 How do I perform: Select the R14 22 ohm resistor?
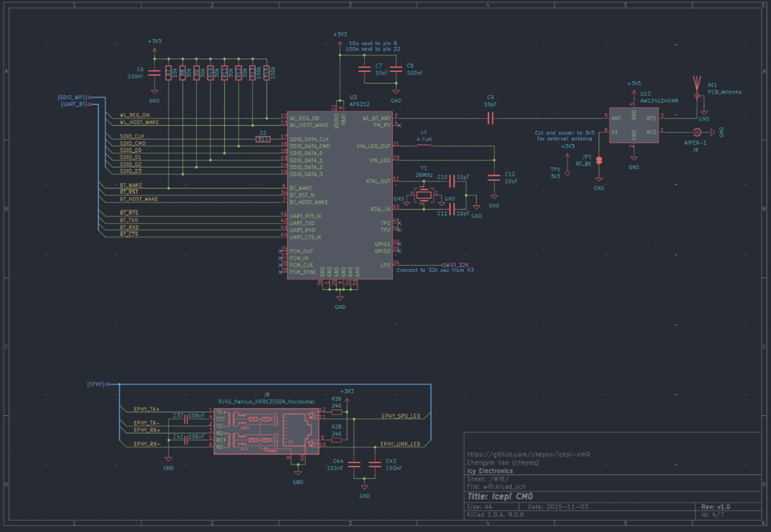[x=262, y=139]
